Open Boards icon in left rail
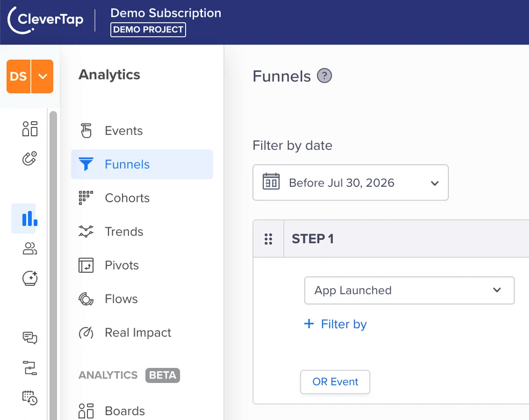529x420 pixels. click(x=29, y=129)
